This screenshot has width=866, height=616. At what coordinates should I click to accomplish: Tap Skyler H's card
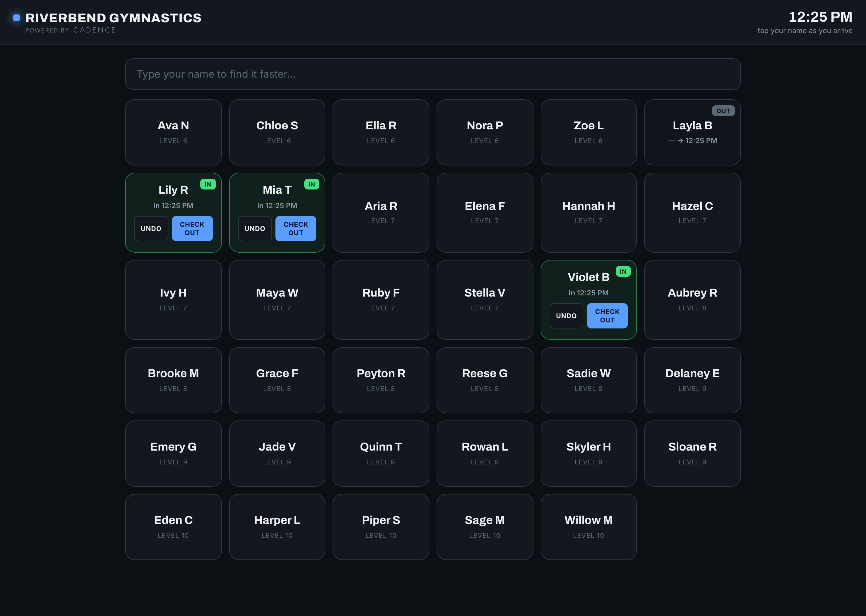click(588, 453)
